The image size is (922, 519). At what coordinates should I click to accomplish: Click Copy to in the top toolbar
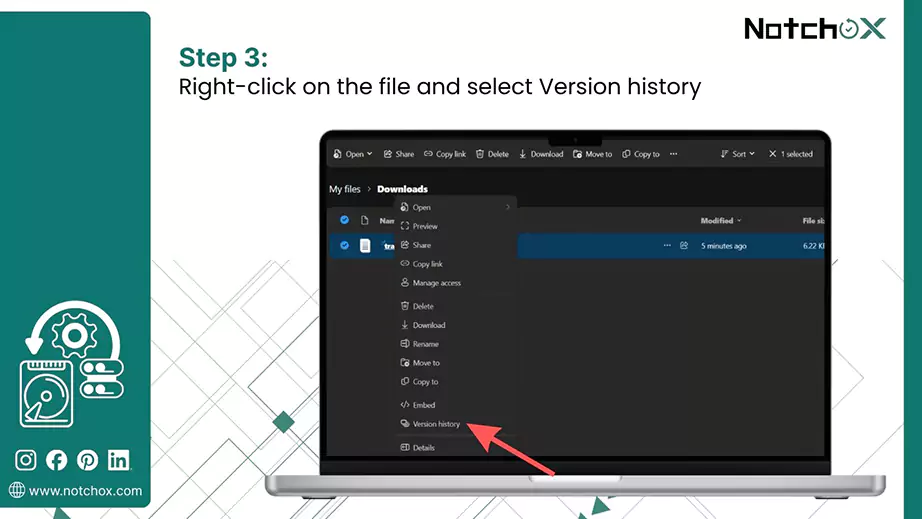coord(641,154)
